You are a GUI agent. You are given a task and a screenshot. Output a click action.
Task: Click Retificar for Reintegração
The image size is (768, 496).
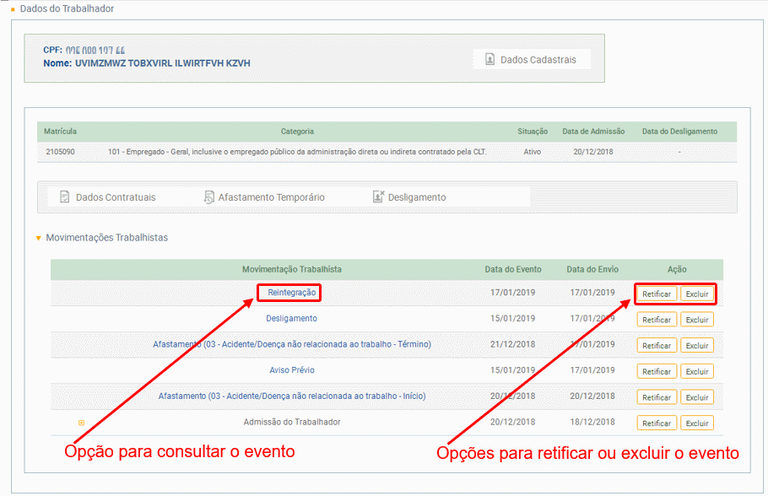click(x=656, y=294)
